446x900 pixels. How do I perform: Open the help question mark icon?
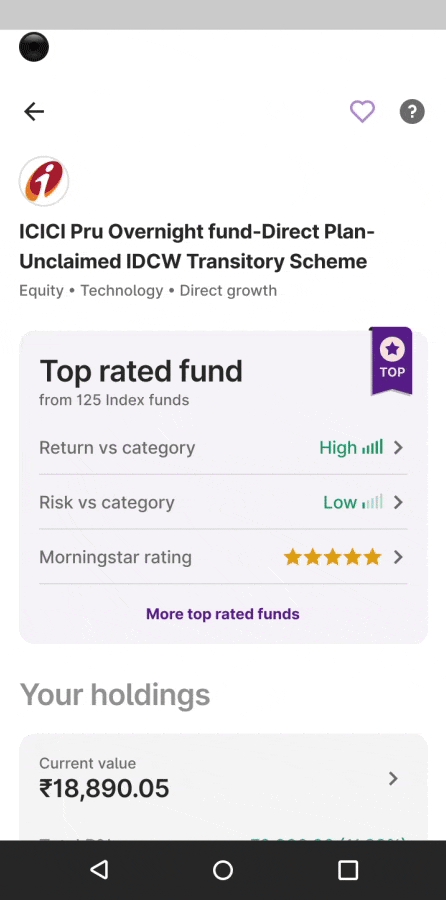(412, 111)
